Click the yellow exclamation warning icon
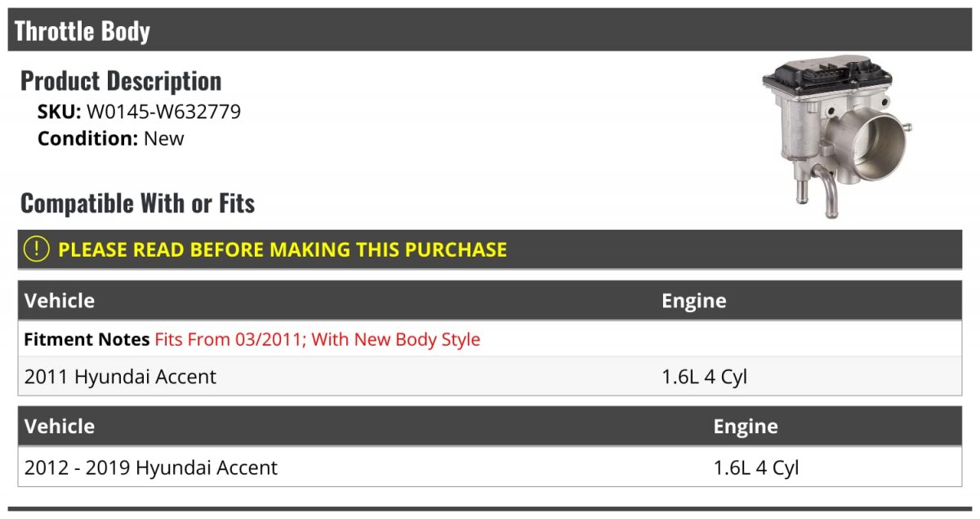This screenshot has width=980, height=519. click(x=36, y=249)
